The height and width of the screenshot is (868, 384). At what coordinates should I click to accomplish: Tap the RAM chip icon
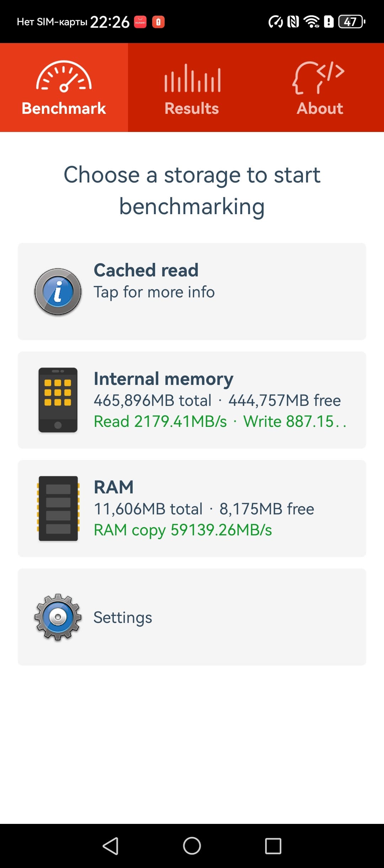(58, 508)
